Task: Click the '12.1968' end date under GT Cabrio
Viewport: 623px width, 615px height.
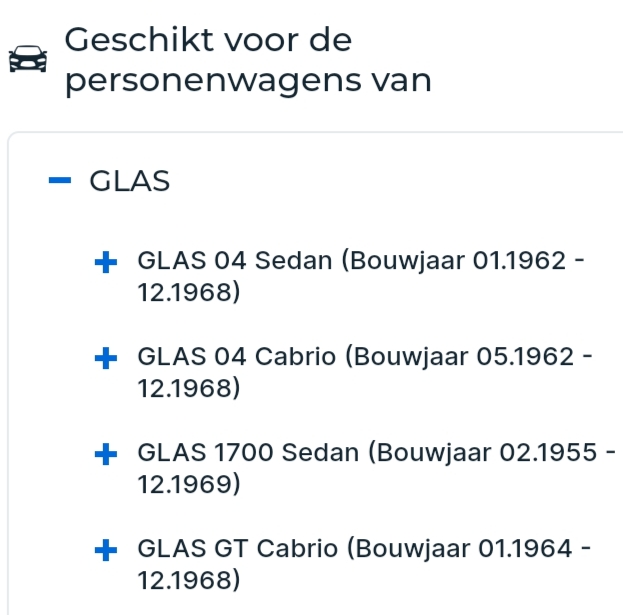Action: click(187, 579)
